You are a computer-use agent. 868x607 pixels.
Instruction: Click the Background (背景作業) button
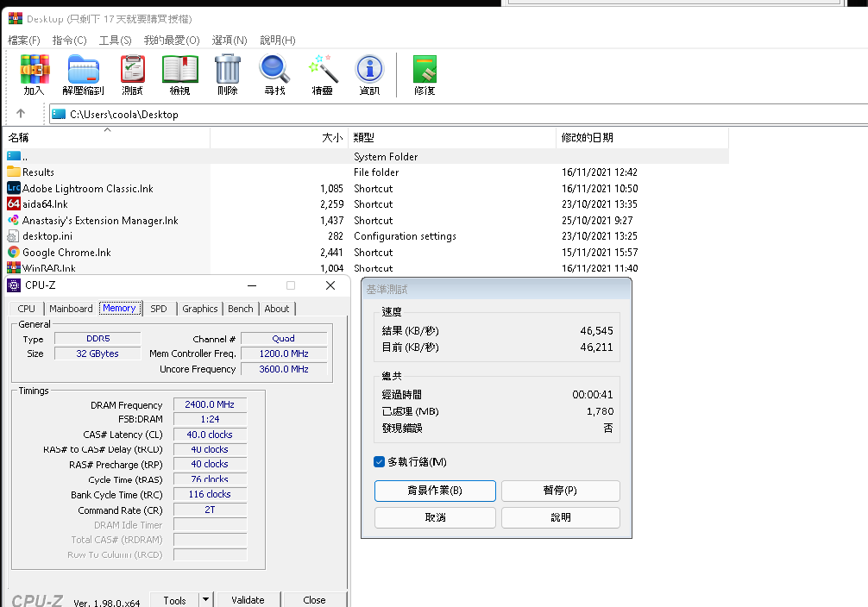(435, 491)
